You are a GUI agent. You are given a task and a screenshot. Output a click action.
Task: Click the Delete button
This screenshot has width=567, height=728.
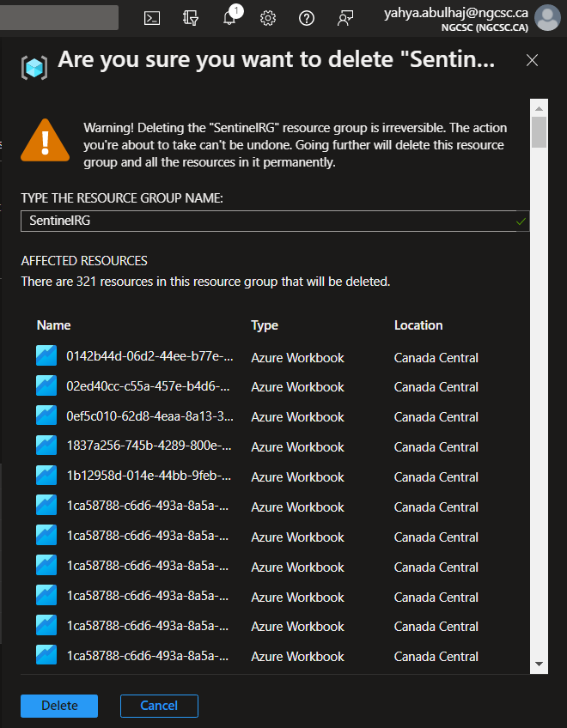[x=59, y=706]
